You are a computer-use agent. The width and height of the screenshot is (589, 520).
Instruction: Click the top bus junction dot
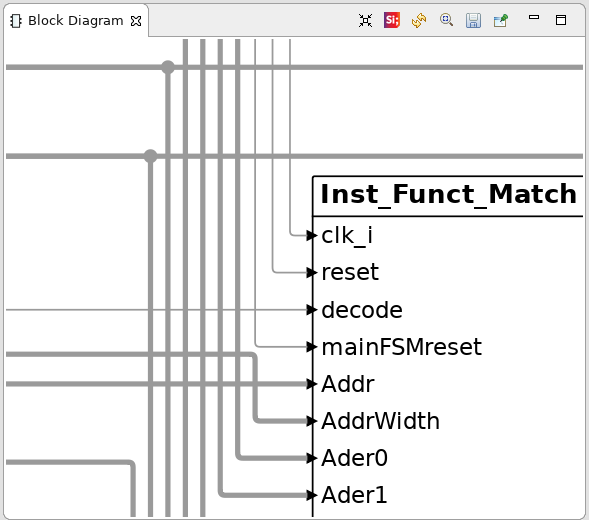[x=168, y=67]
